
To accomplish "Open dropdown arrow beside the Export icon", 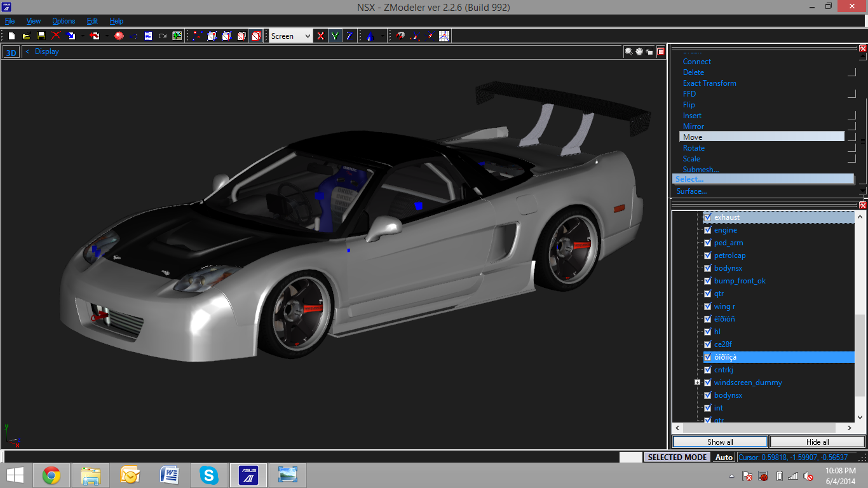I will (107, 36).
